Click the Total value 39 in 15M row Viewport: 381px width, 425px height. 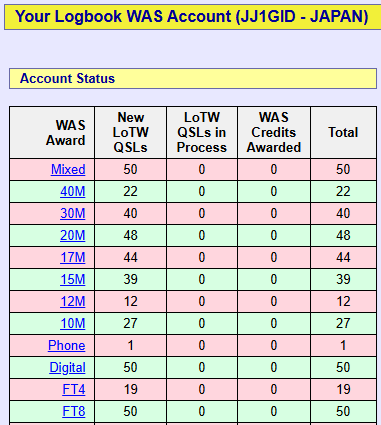[x=343, y=279]
